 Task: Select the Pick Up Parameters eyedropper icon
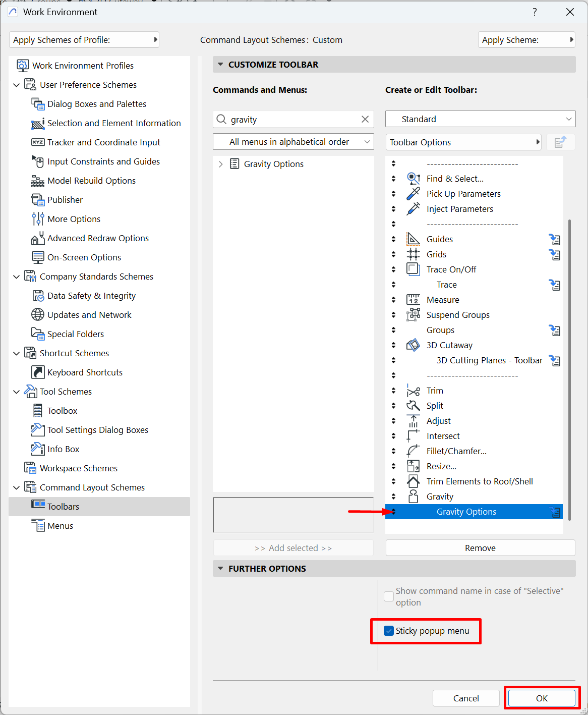click(413, 194)
